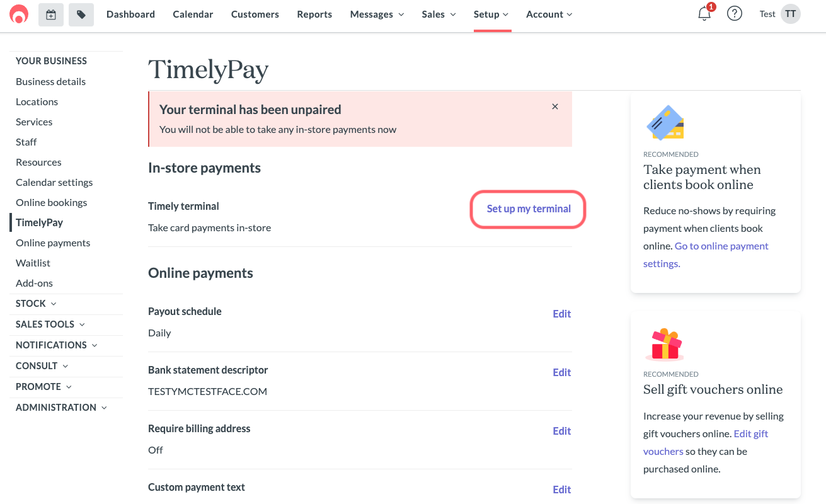Expand the STOCK sidebar section

tap(36, 304)
